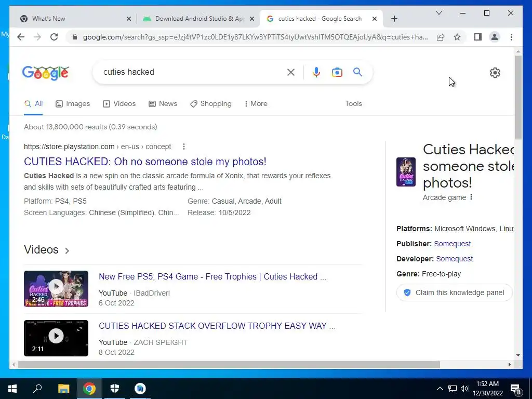Click the address bar URL
This screenshot has height=399, width=532.
pos(255,37)
